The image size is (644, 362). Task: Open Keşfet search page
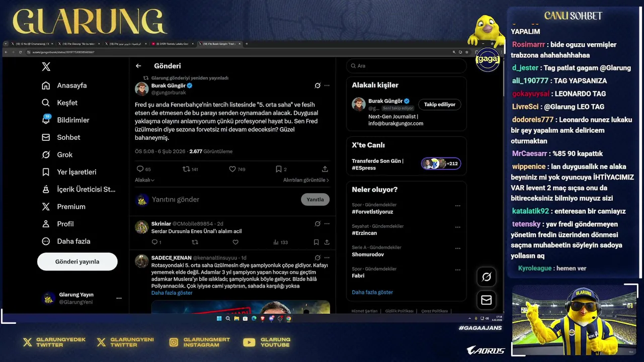tap(59, 103)
